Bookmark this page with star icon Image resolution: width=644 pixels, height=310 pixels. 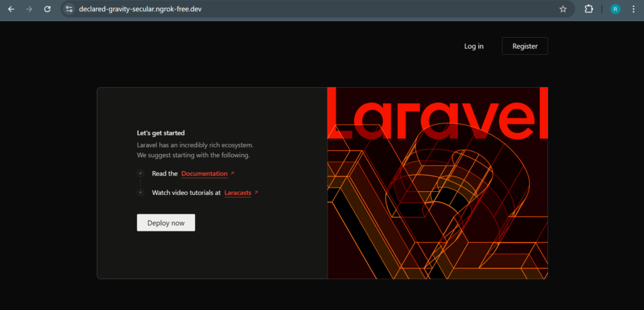click(x=563, y=9)
